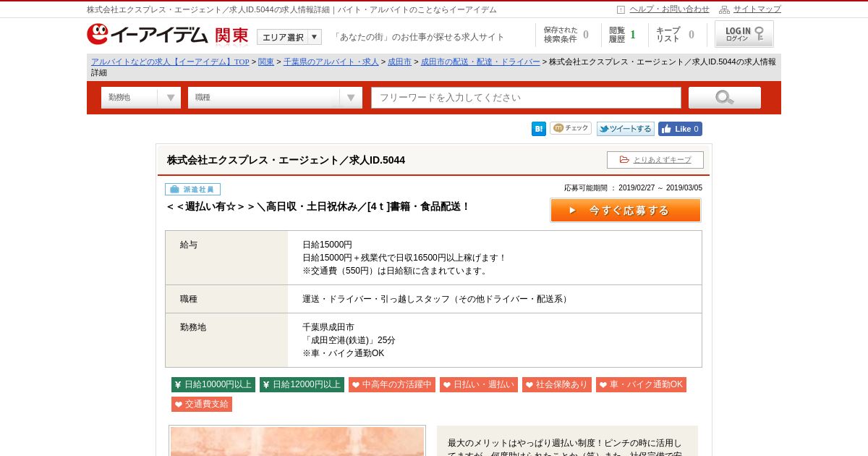Click the ツイートする tweet button
Screen dimensions: 868x456
(626, 129)
